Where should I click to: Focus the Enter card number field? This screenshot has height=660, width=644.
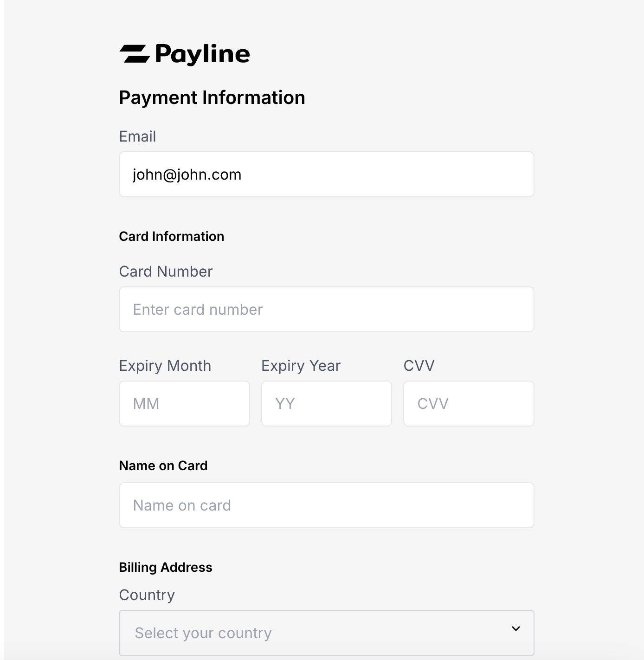(326, 310)
